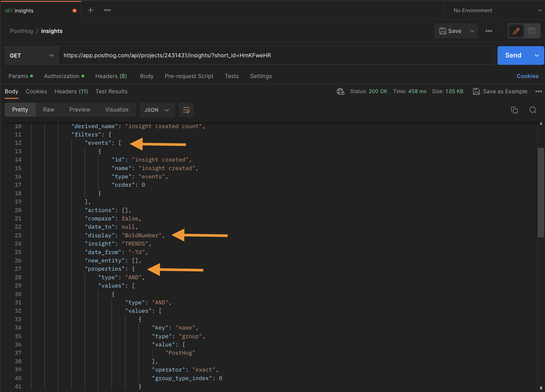545x392 pixels.
Task: Switch to response Headers (11) tab
Action: coord(71,92)
